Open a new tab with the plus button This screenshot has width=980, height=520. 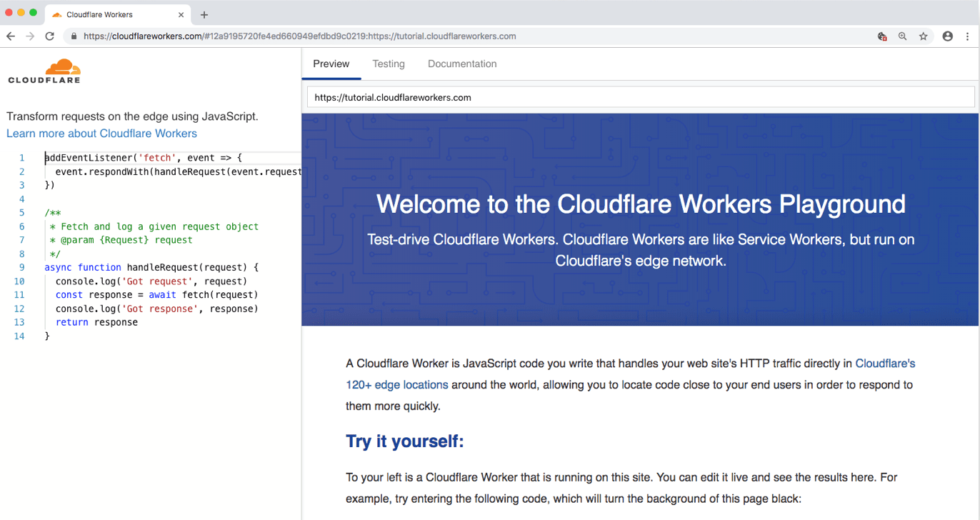[x=204, y=14]
